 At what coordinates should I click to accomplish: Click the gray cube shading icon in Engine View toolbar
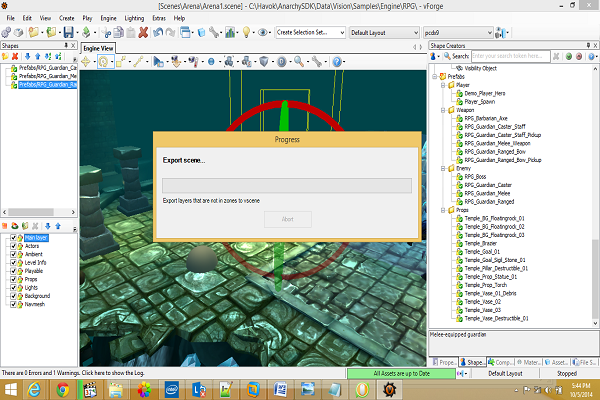(264, 62)
